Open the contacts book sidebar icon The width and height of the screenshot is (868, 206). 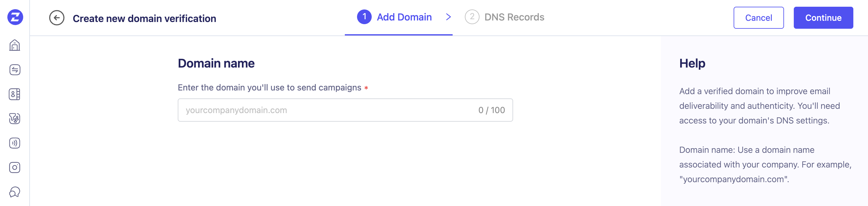[15, 94]
